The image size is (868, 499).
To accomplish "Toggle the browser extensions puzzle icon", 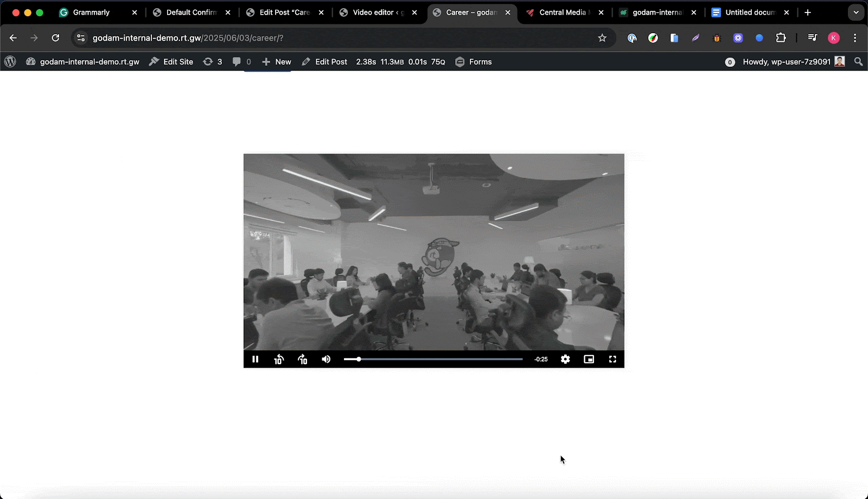I will 781,38.
